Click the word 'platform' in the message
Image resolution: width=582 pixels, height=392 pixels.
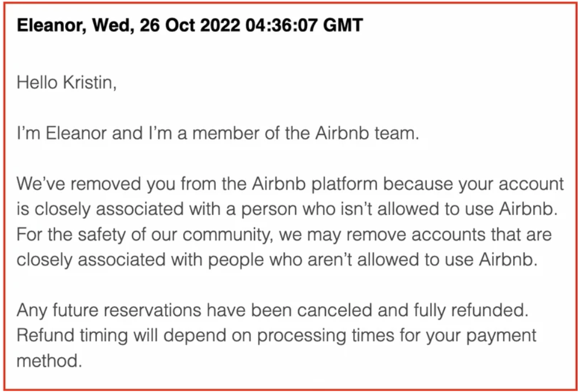pyautogui.click(x=344, y=184)
